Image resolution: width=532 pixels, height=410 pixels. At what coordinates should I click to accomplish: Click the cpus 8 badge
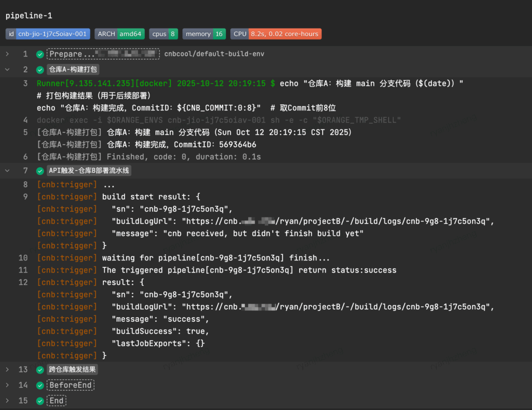(x=164, y=34)
